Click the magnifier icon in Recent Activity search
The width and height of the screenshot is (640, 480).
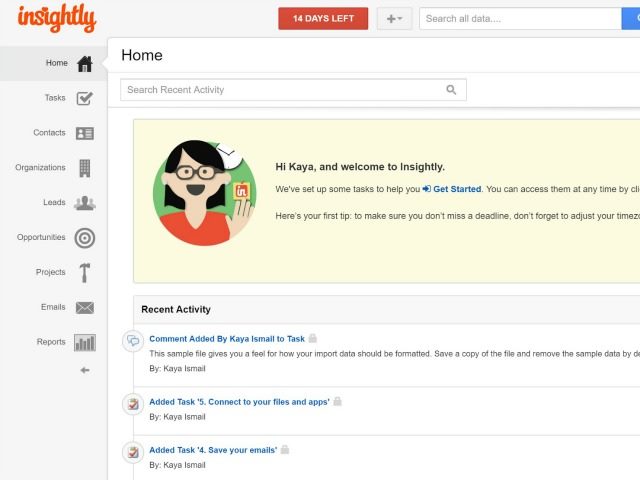coord(452,90)
